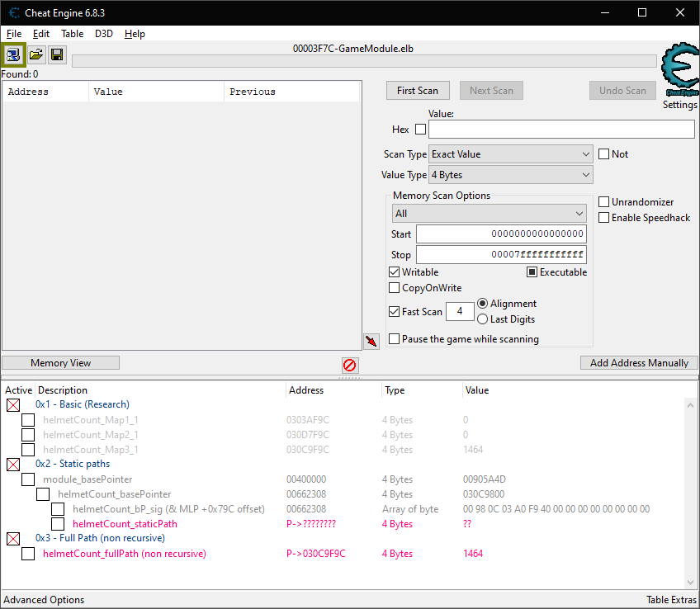
Task: Select the Last Digits radio button
Action: 482,319
